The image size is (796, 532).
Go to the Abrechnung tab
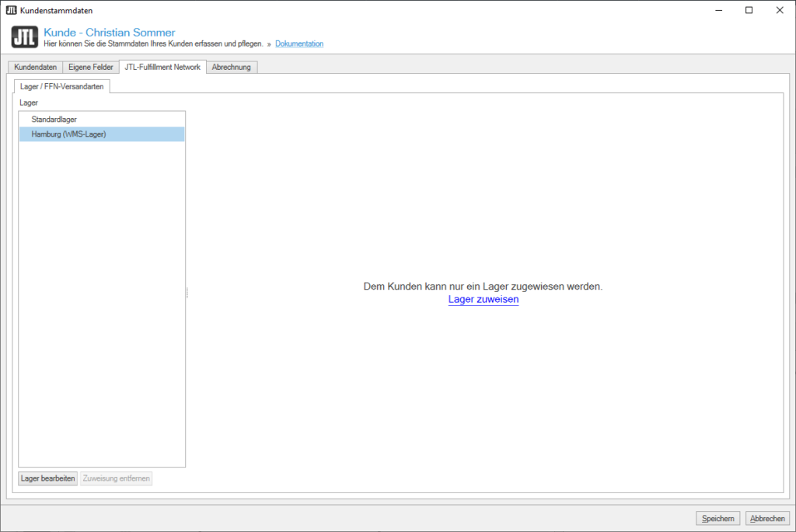(232, 68)
